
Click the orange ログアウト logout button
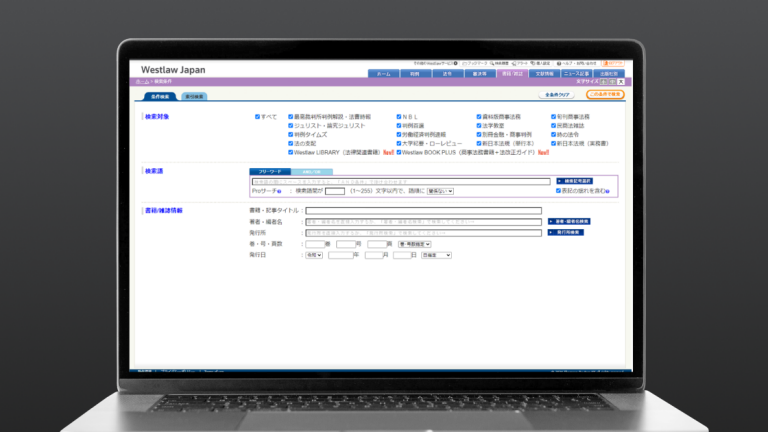tap(613, 63)
